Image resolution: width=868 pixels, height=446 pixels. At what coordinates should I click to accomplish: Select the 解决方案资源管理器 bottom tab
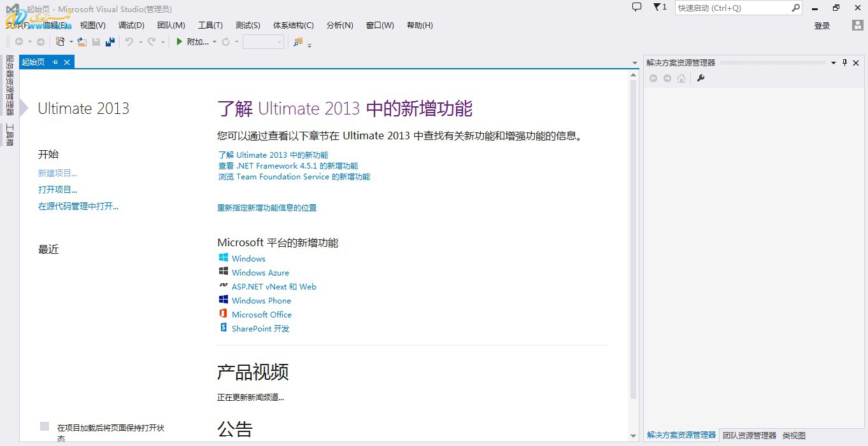(x=681, y=435)
